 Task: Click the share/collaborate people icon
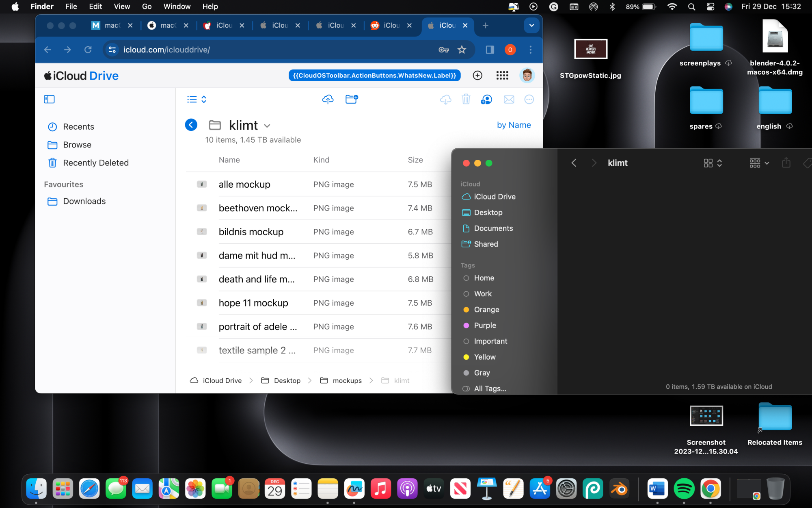[x=486, y=99]
